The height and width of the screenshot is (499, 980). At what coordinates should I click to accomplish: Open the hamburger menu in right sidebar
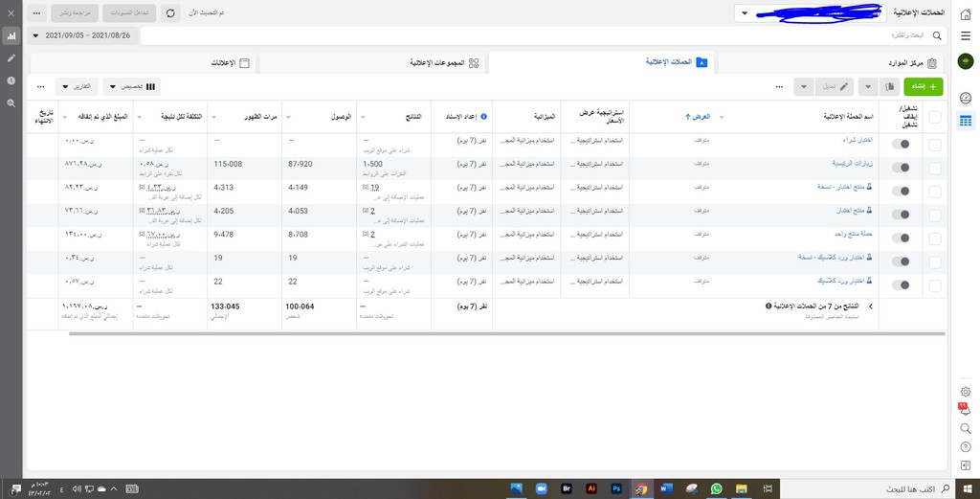[x=966, y=35]
